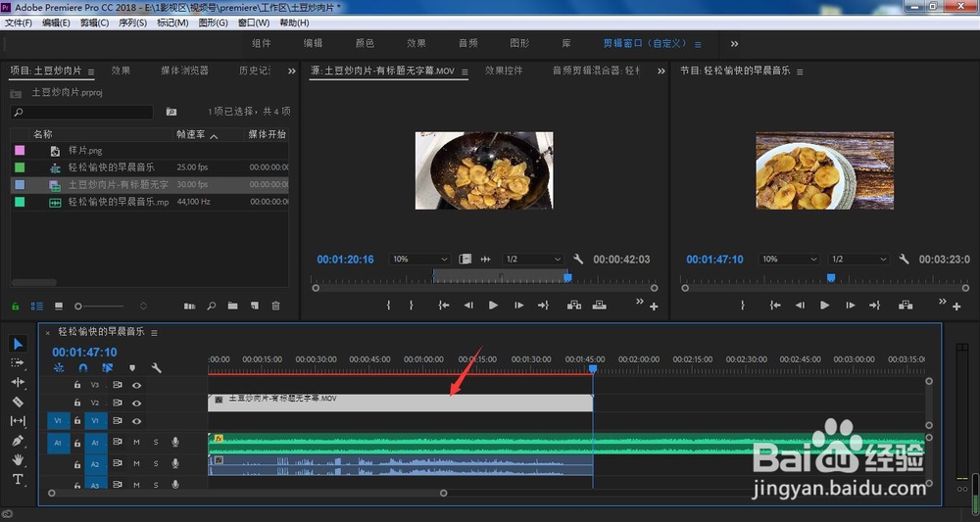The image size is (980, 522).
Task: Open Find in the Project panel
Action: 212,306
